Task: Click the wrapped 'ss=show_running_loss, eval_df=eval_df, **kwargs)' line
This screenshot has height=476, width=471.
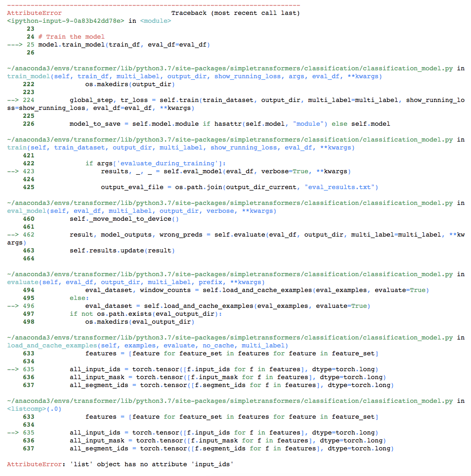Action: tap(101, 108)
